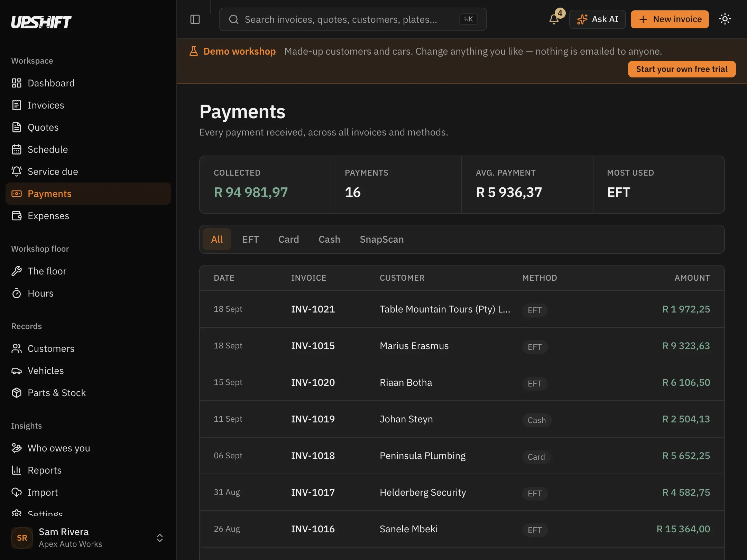The width and height of the screenshot is (747, 560).
Task: Create a New invoice
Action: (670, 19)
